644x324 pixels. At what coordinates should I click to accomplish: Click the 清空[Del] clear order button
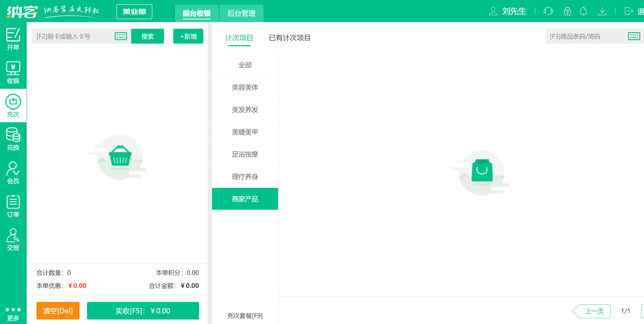[58, 310]
